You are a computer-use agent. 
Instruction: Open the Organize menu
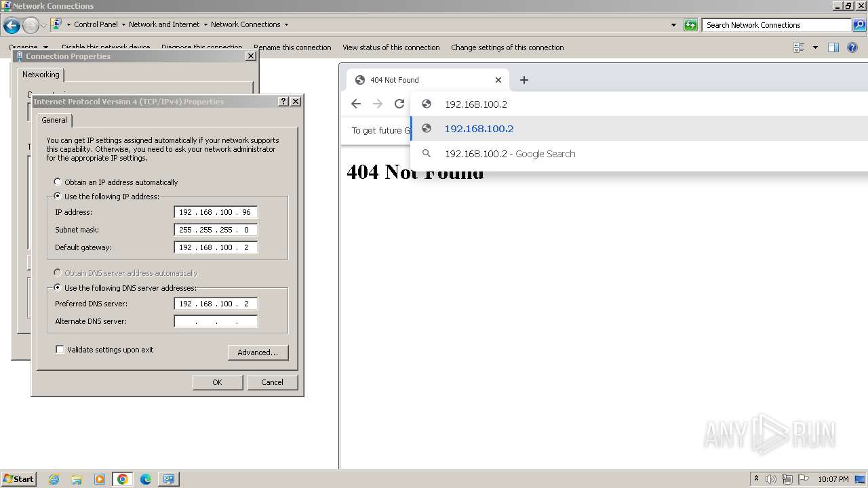[27, 47]
